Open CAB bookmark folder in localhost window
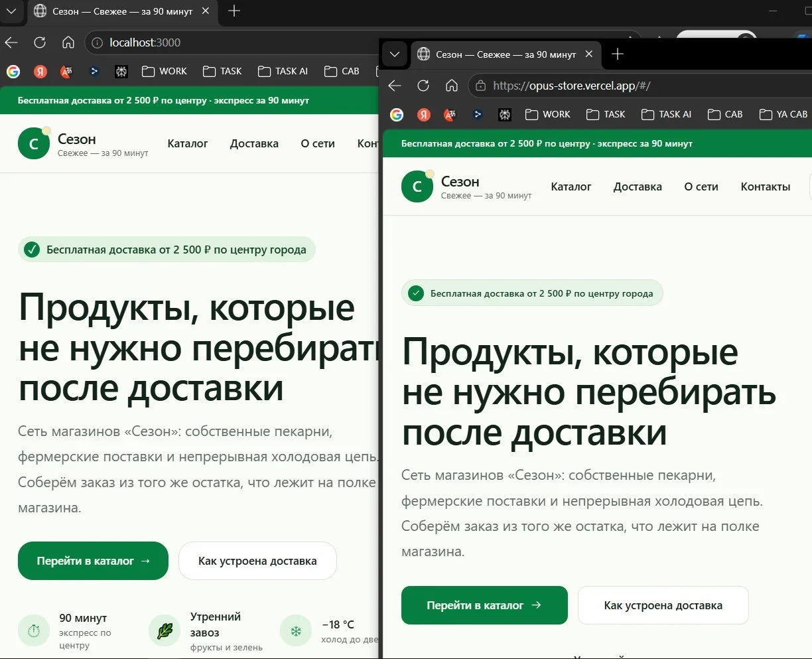The height and width of the screenshot is (659, 812). click(x=342, y=71)
